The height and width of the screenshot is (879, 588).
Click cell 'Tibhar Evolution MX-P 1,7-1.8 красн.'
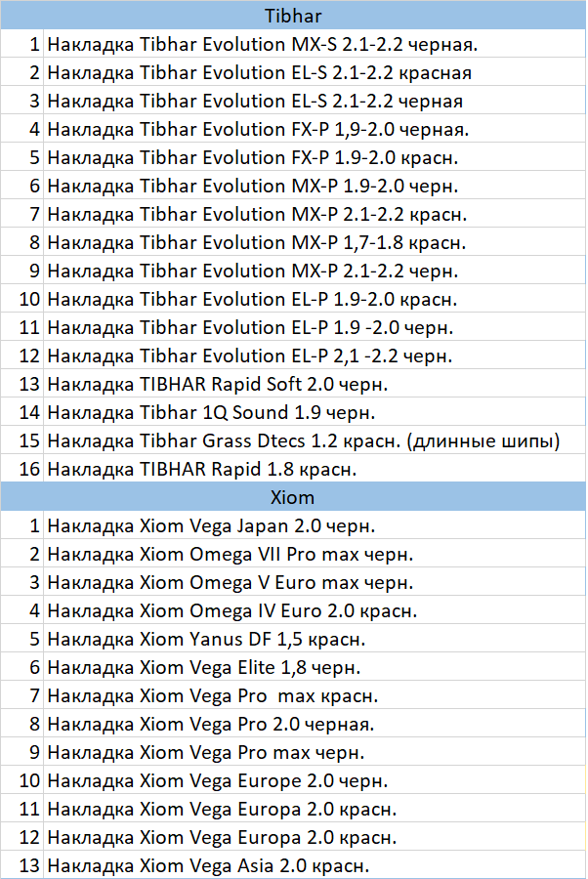[x=315, y=242]
